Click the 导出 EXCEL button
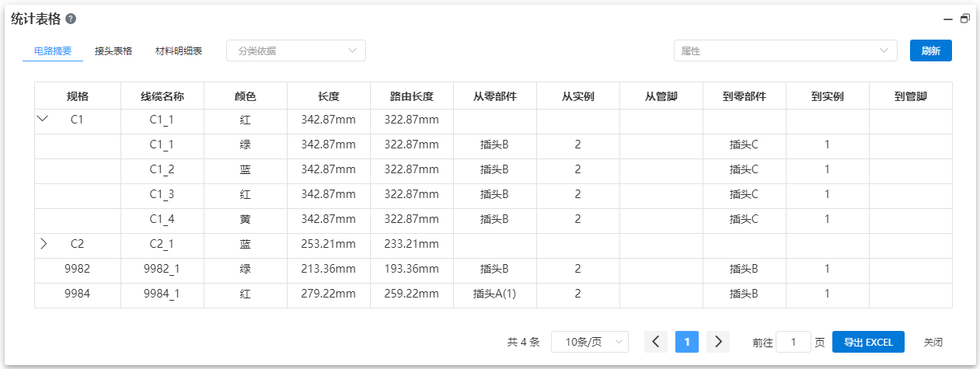Viewport: 980px width, 369px height. [x=868, y=342]
